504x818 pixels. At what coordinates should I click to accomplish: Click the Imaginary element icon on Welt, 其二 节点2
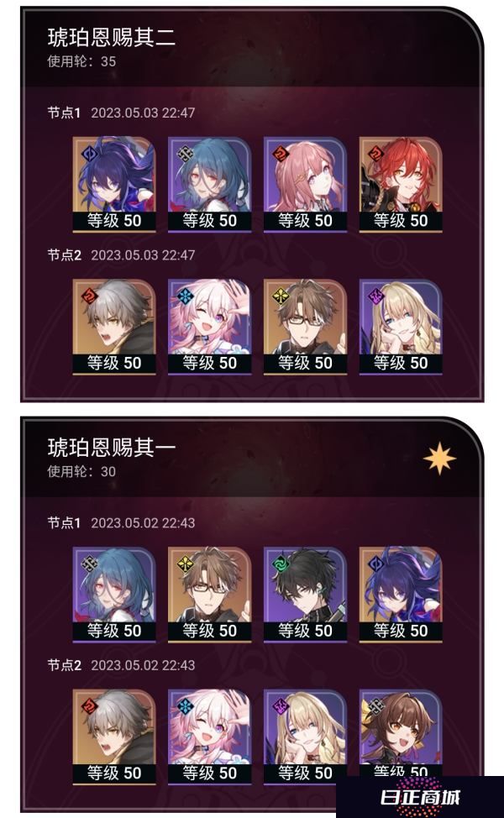(x=281, y=296)
